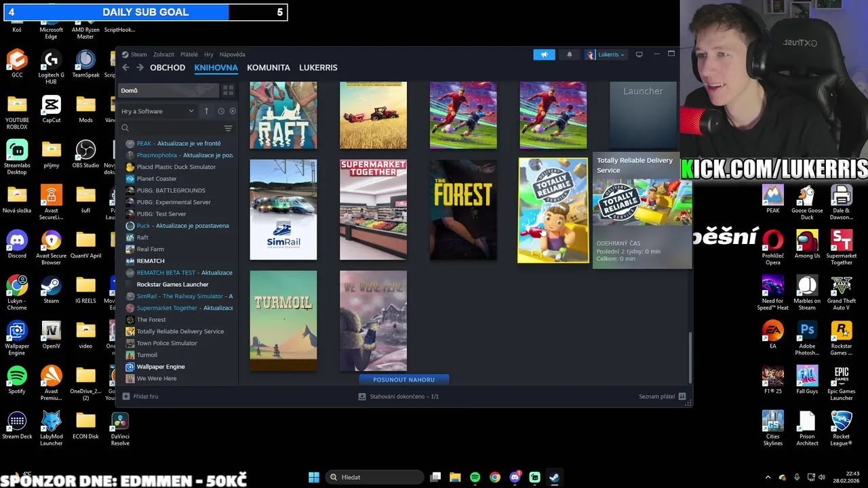Select 'Planet Coaster' in game list
Viewport: 868px width, 488px height.
[157, 179]
